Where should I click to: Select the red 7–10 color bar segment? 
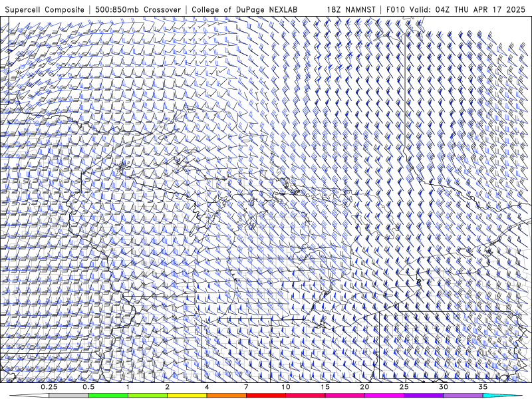point(266,396)
